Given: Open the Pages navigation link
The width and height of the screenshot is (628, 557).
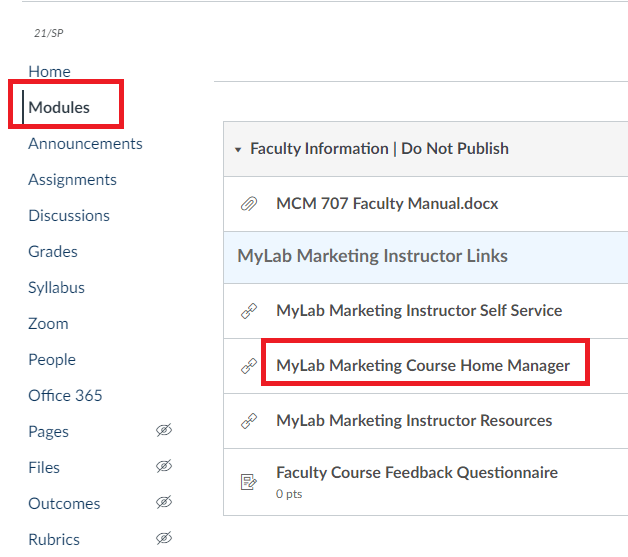Looking at the screenshot, I should pos(48,432).
